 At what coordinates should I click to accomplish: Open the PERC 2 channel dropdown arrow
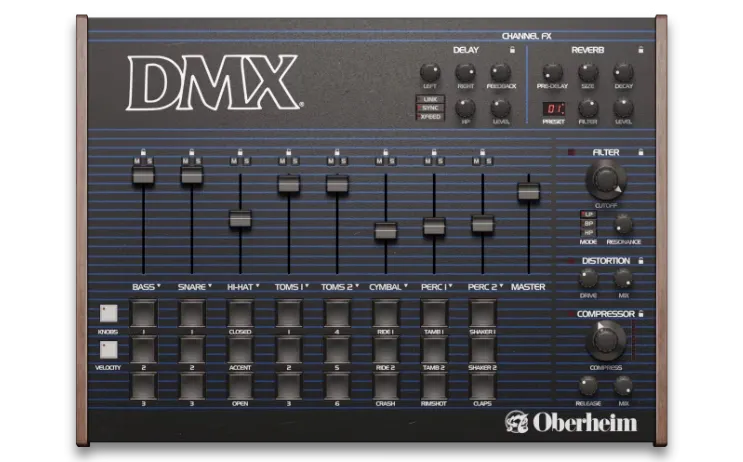(501, 286)
